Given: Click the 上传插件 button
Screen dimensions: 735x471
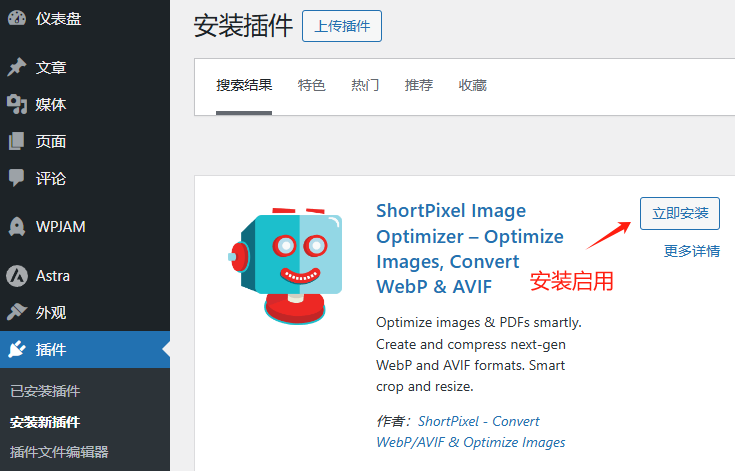Looking at the screenshot, I should click(341, 26).
